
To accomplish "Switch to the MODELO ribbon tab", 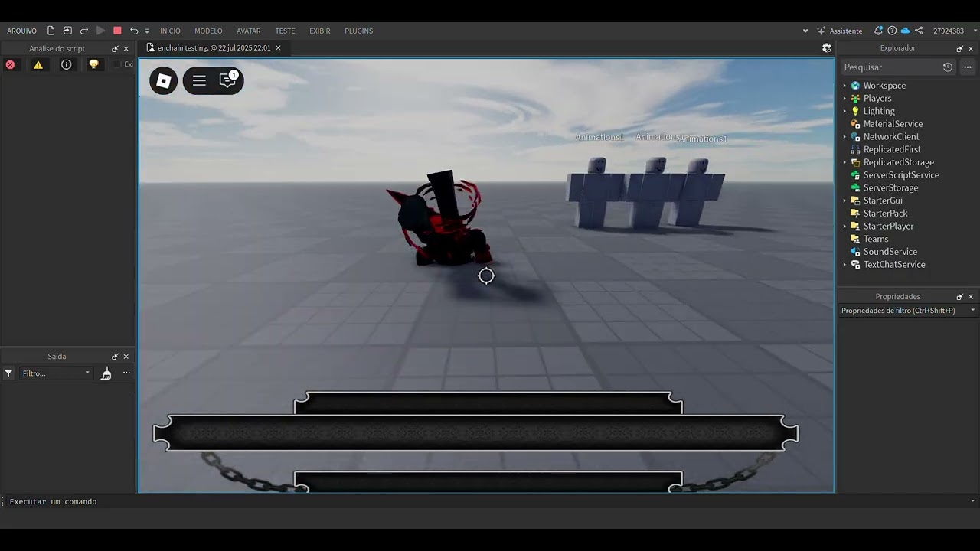I will 208,31.
